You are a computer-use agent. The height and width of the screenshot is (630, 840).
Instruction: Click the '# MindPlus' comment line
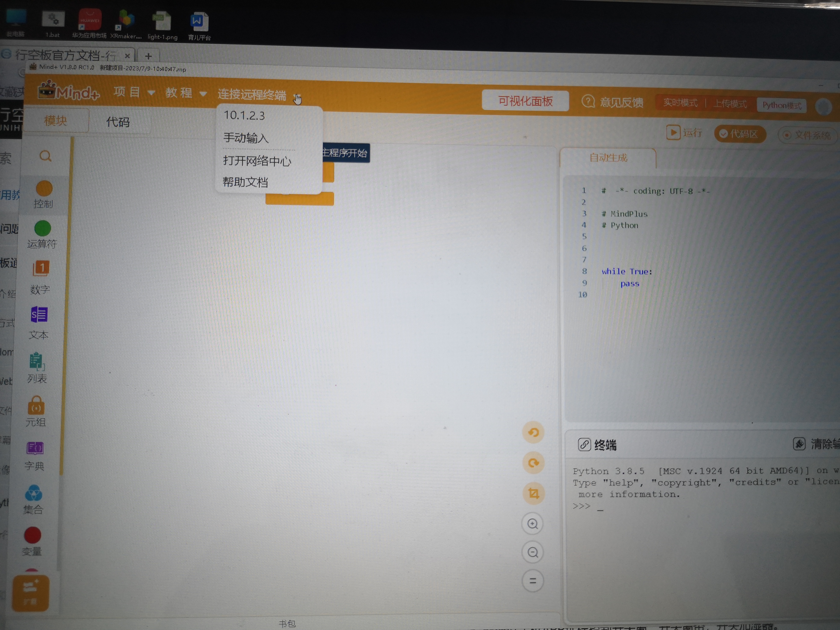(625, 214)
